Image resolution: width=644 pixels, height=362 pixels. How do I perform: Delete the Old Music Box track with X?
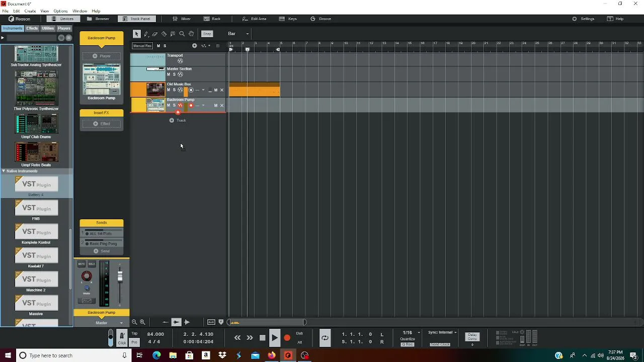222,90
